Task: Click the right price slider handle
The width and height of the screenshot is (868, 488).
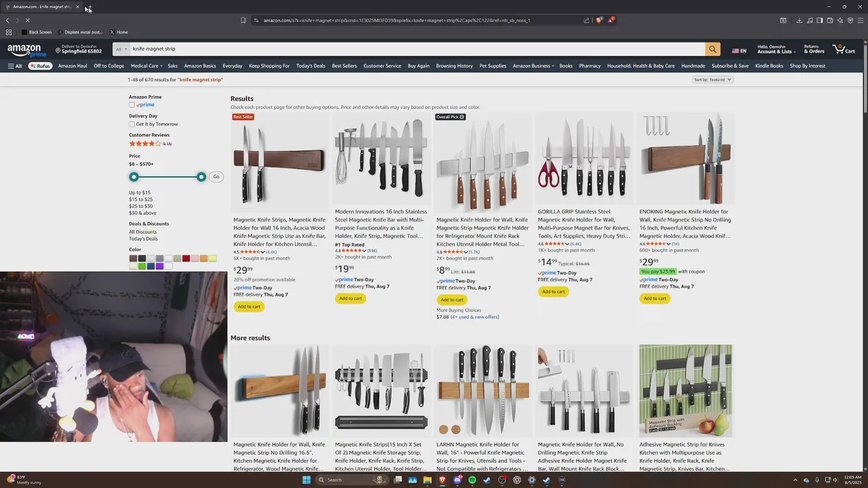Action: [201, 177]
